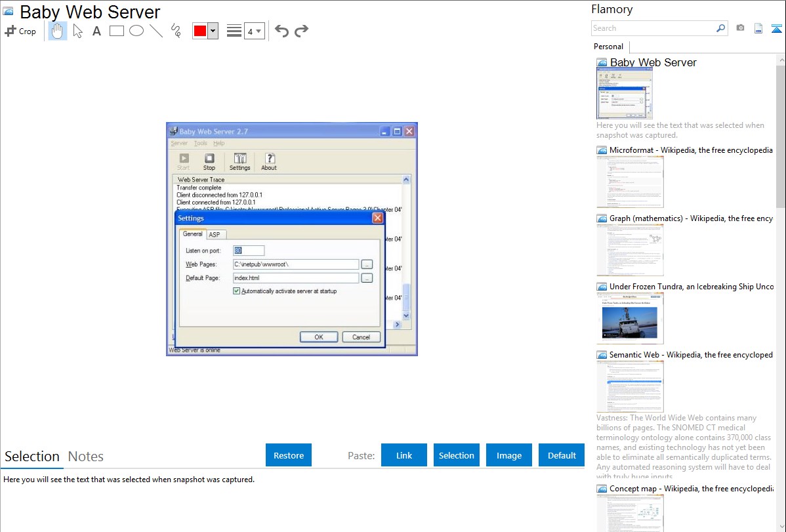Open Semantic Web snapshot thumbnail
This screenshot has width=786, height=532.
[630, 386]
